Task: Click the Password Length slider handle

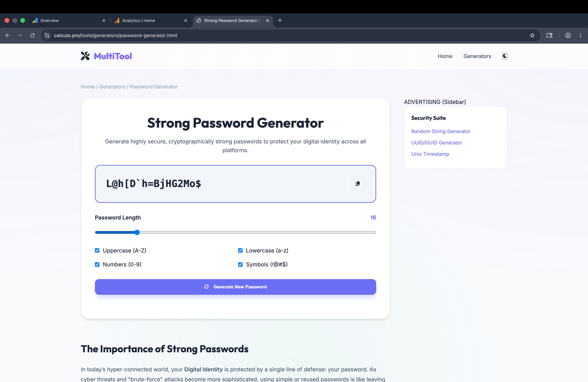Action: 137,232
